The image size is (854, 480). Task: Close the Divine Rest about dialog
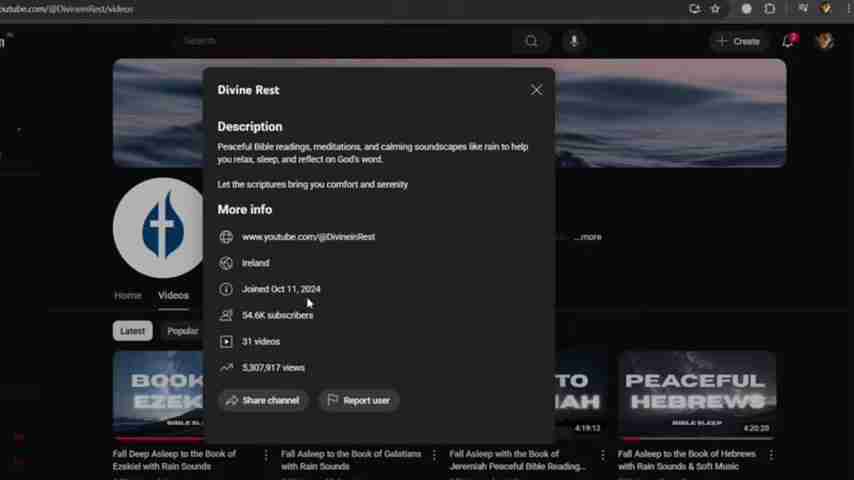[x=536, y=90]
